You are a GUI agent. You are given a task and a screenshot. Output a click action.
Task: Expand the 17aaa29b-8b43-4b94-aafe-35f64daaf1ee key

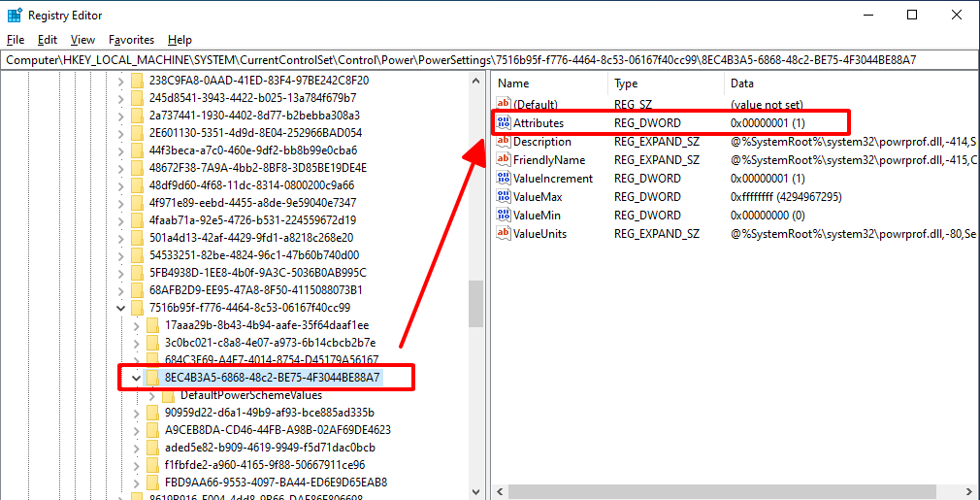click(137, 325)
